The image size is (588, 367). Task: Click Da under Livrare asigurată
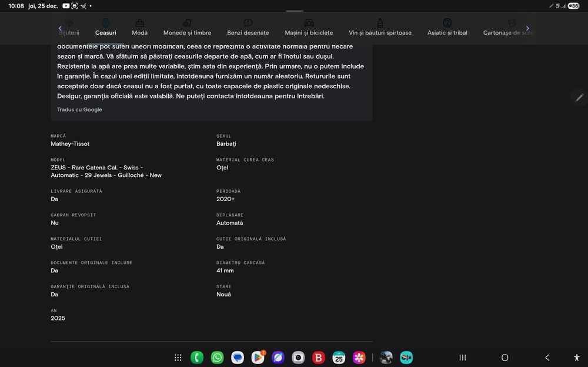click(x=54, y=199)
